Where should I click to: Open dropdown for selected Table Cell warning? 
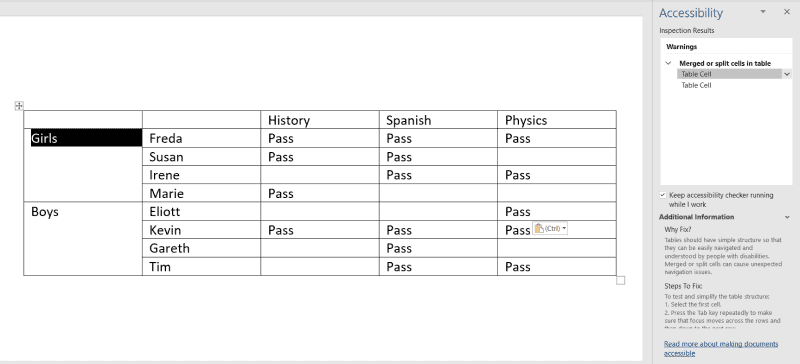pos(787,74)
